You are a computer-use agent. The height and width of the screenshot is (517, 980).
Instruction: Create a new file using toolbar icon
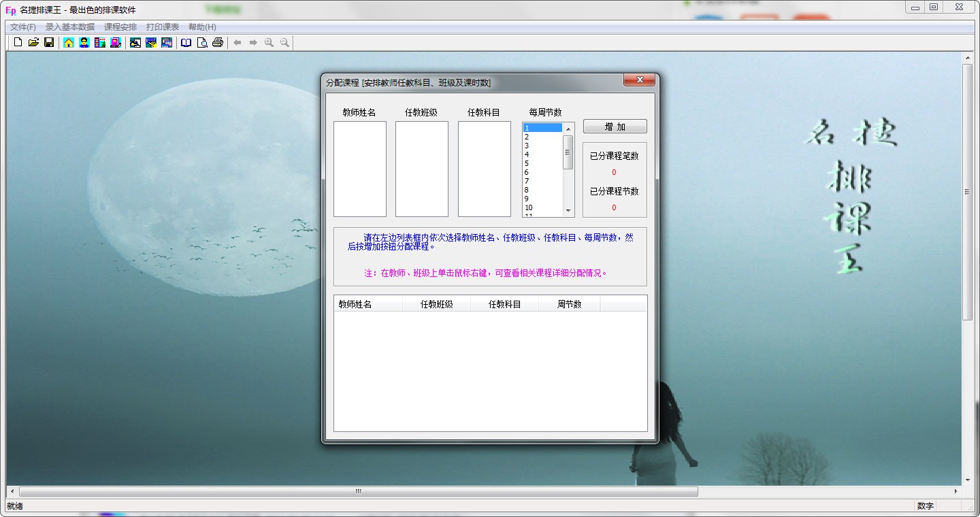[x=18, y=41]
